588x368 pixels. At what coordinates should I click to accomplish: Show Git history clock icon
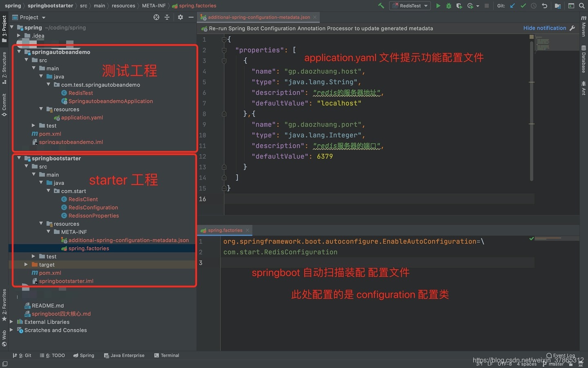point(534,6)
